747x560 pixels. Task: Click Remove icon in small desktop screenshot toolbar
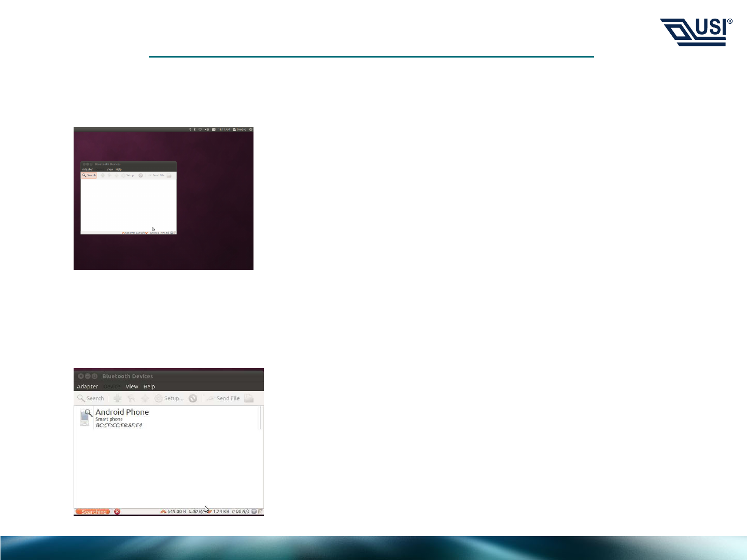tap(140, 175)
